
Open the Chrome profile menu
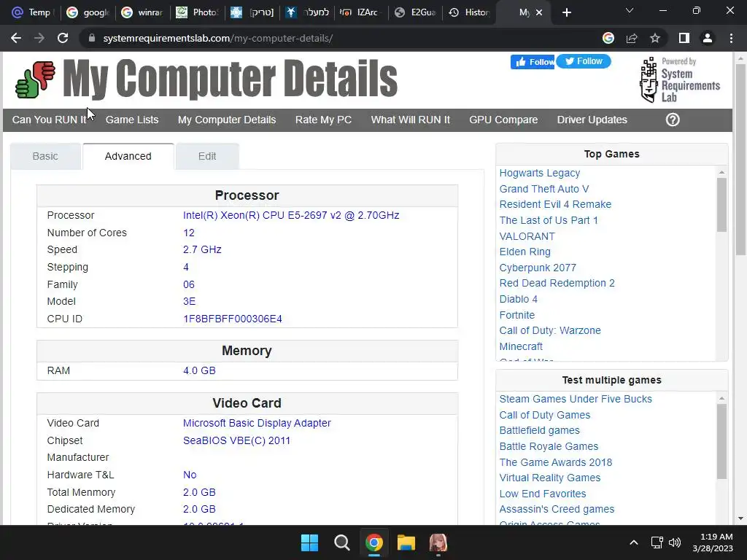pos(708,38)
